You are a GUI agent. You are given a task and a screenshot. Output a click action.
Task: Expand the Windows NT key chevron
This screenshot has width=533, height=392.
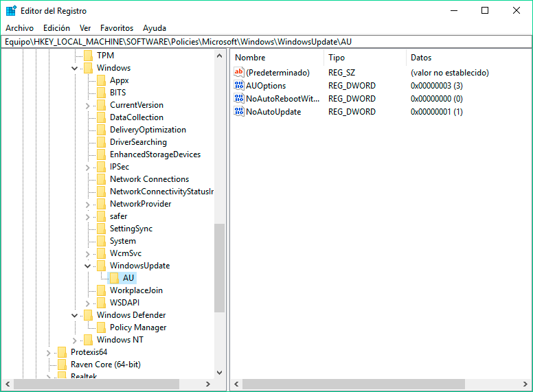tap(74, 341)
